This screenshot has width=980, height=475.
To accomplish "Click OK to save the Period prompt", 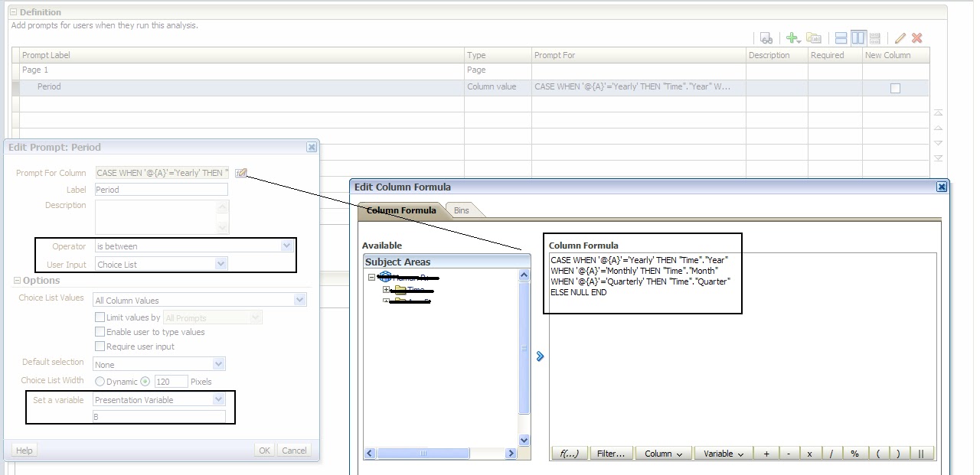I will 263,450.
